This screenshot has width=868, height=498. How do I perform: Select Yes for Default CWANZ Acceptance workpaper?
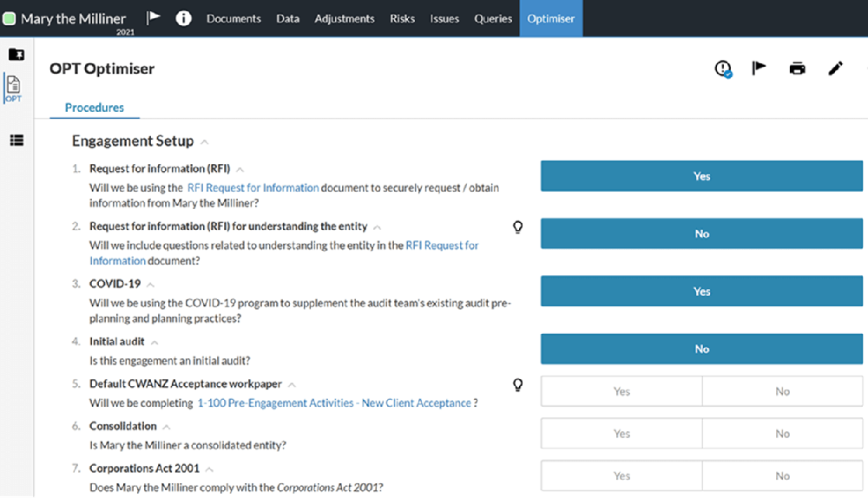(x=621, y=391)
